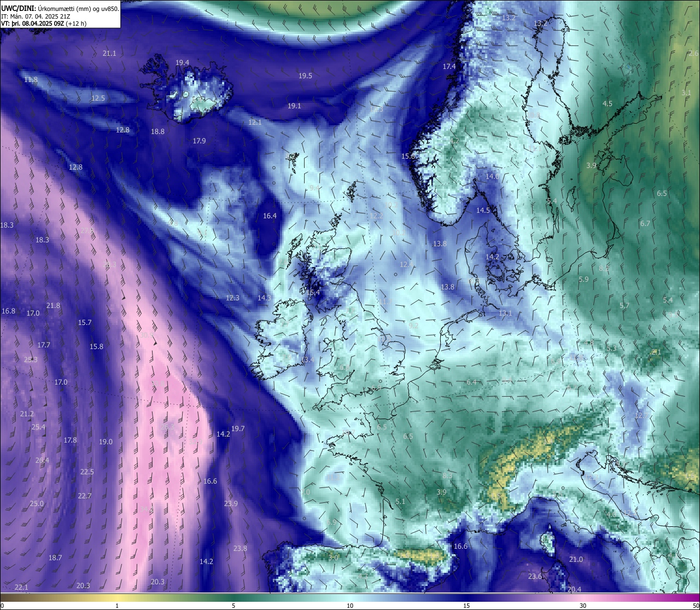Click the value 21.0 in the Mediterranean
The image size is (700, 610).
click(x=576, y=560)
